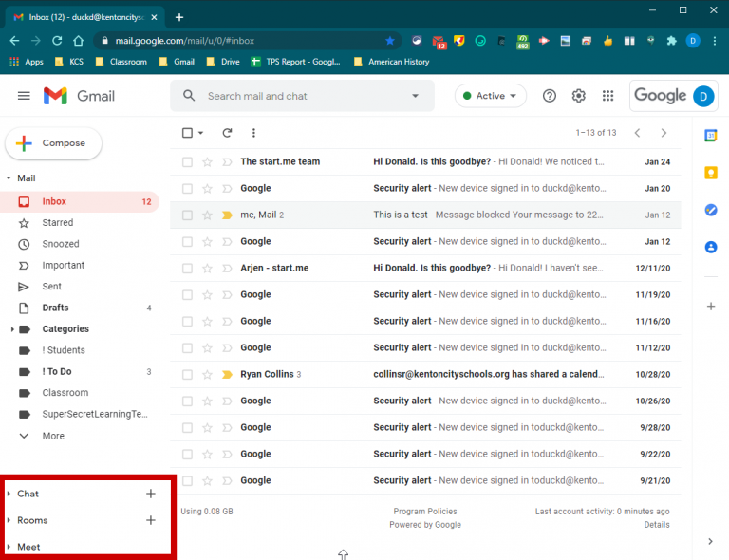Go to newer messages page

click(638, 133)
